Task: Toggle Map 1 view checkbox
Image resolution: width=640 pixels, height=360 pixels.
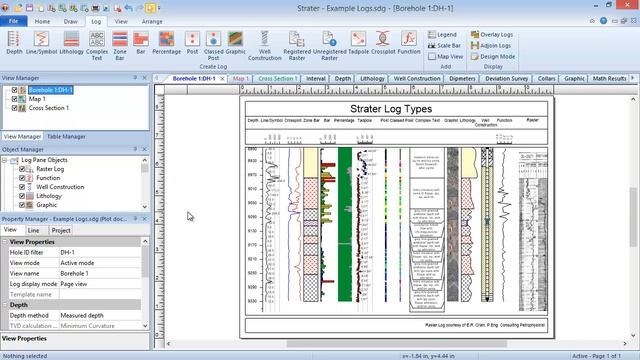Action: 15,99
